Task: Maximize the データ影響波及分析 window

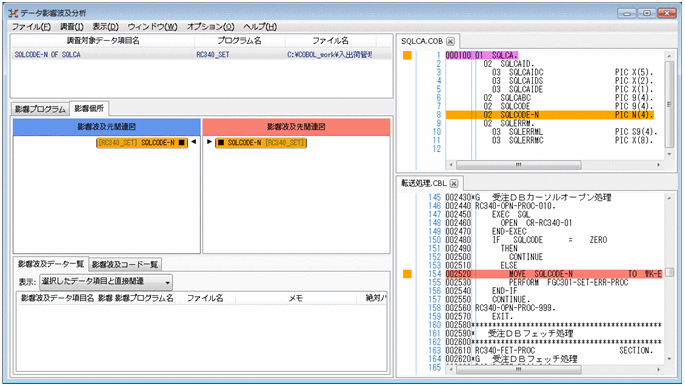Action: (x=647, y=13)
